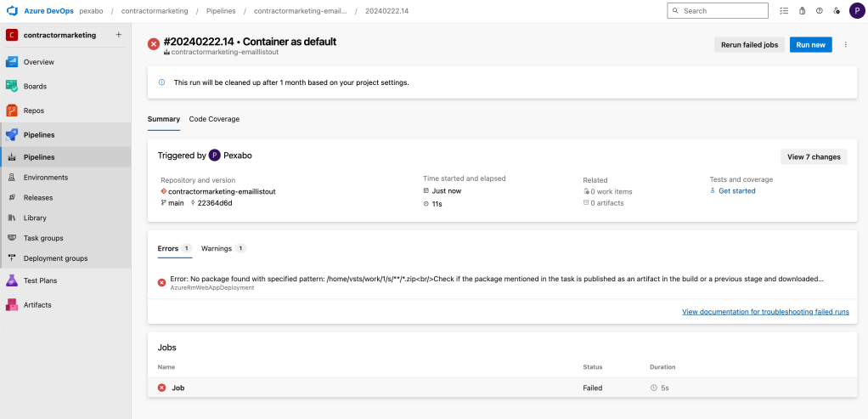Select the Errors tab
868x419 pixels.
coord(175,248)
